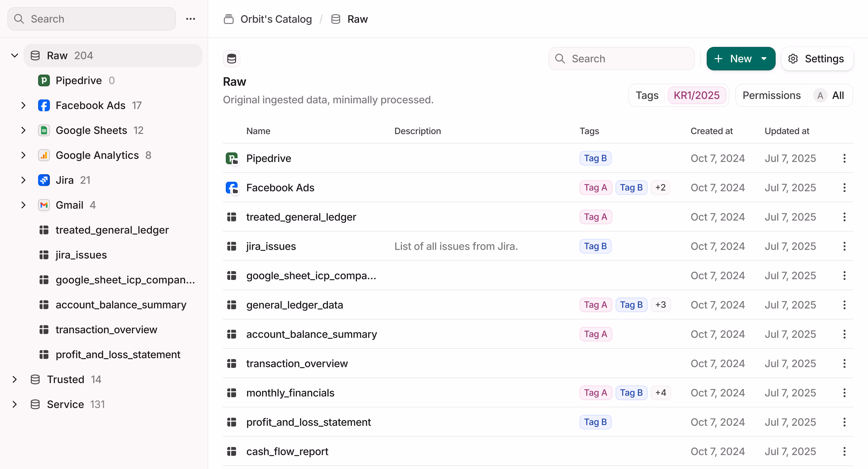Click the Google Analytics icon in sidebar
The width and height of the screenshot is (868, 469).
point(44,155)
